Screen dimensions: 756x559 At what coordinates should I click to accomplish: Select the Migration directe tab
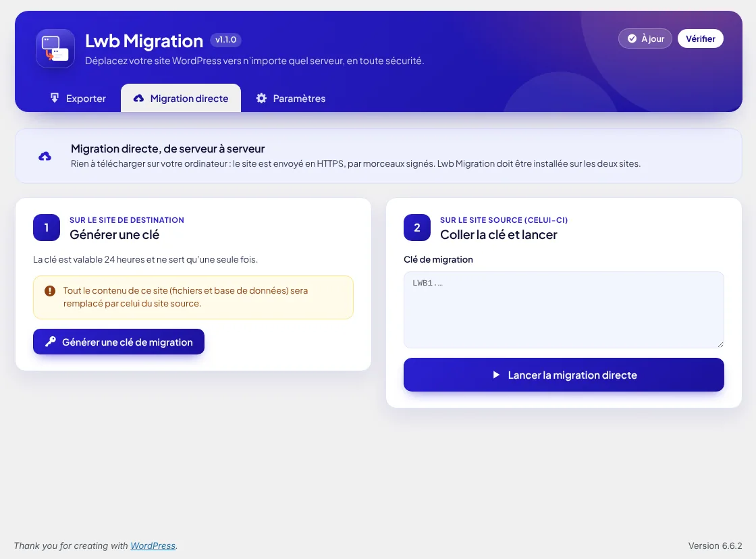[181, 99]
